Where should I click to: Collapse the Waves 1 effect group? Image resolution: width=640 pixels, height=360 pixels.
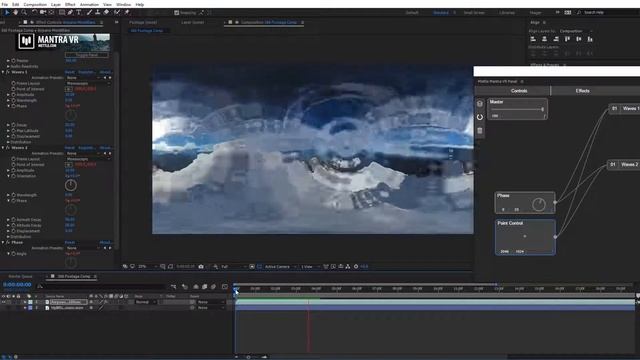[3, 72]
